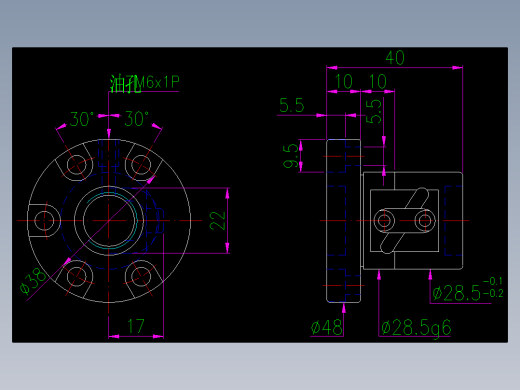The height and width of the screenshot is (390, 520).
Task: Select the 9.5 vertical dimension text
Action: point(290,156)
